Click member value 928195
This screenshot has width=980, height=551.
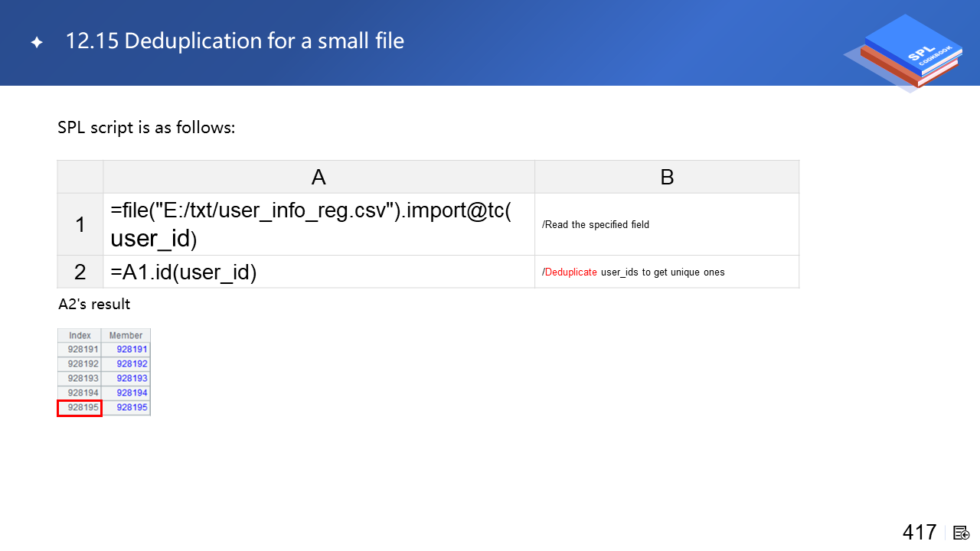[132, 408]
